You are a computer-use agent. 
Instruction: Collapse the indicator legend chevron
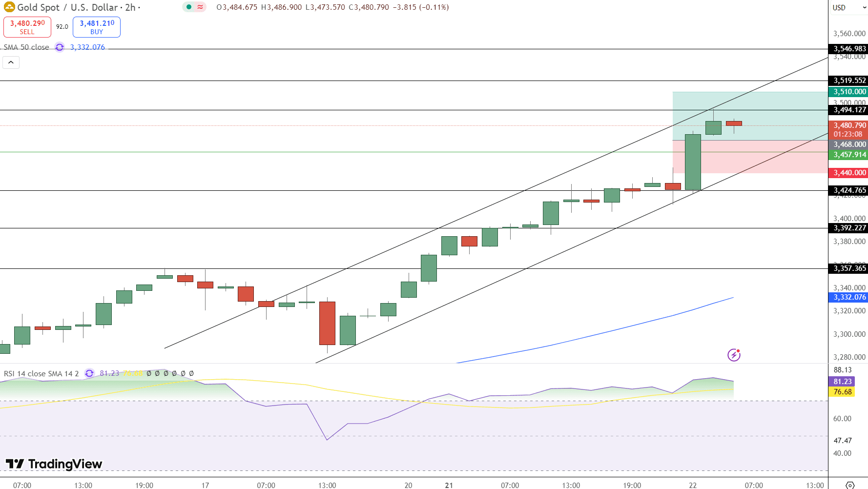(11, 62)
